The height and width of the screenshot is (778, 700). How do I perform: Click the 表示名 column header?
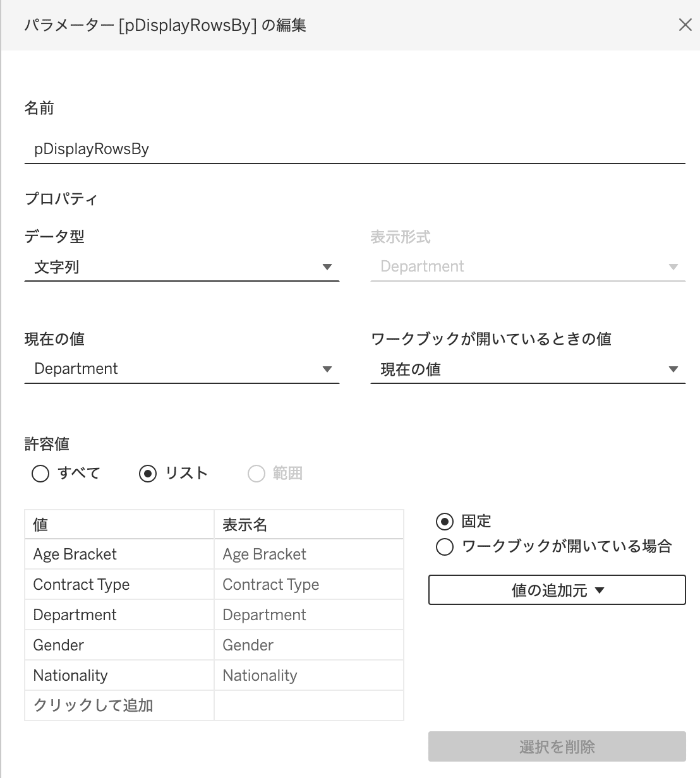click(309, 525)
